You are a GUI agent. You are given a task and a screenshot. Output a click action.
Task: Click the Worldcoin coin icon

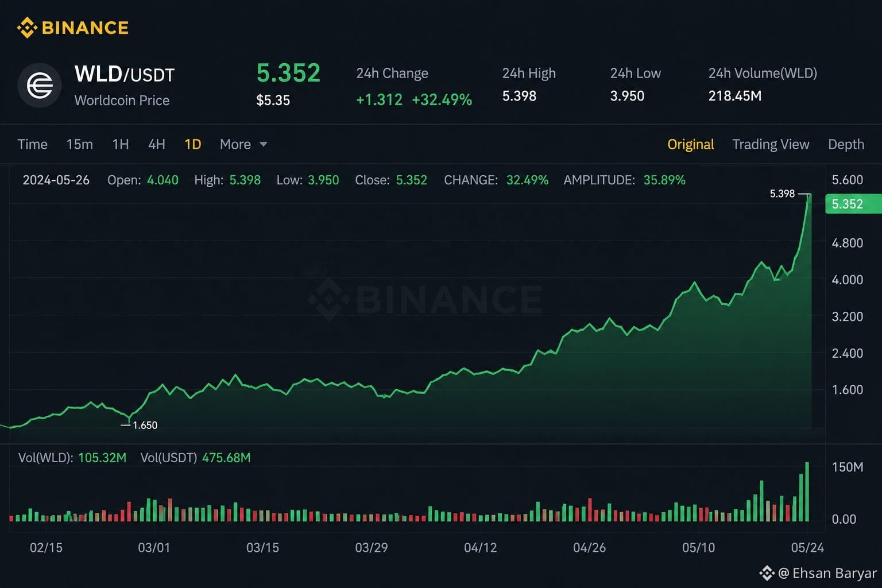tap(40, 86)
